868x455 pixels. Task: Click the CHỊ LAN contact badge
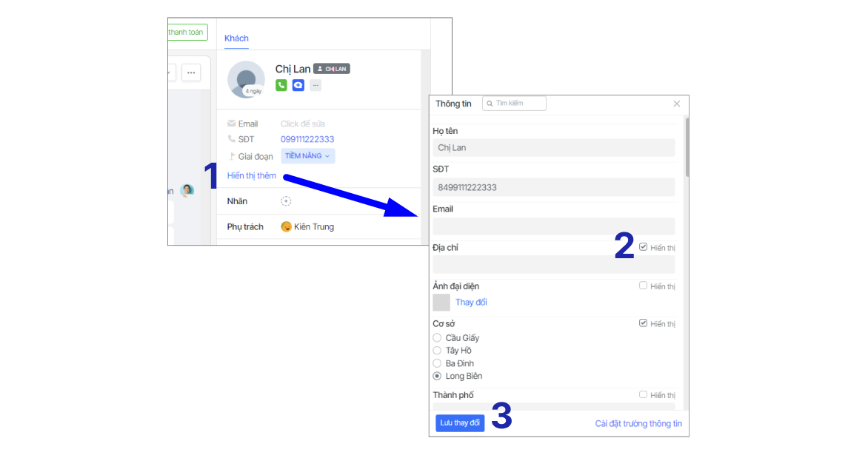tap(331, 69)
